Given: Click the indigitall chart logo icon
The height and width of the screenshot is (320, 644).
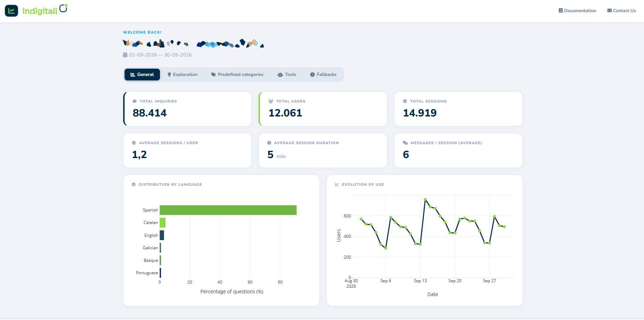Looking at the screenshot, I should (11, 11).
